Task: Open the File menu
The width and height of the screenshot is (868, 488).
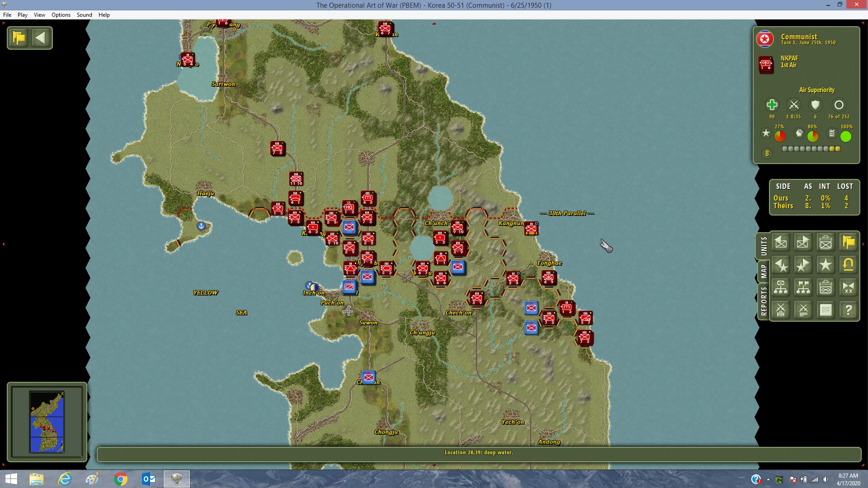Action: pos(7,15)
